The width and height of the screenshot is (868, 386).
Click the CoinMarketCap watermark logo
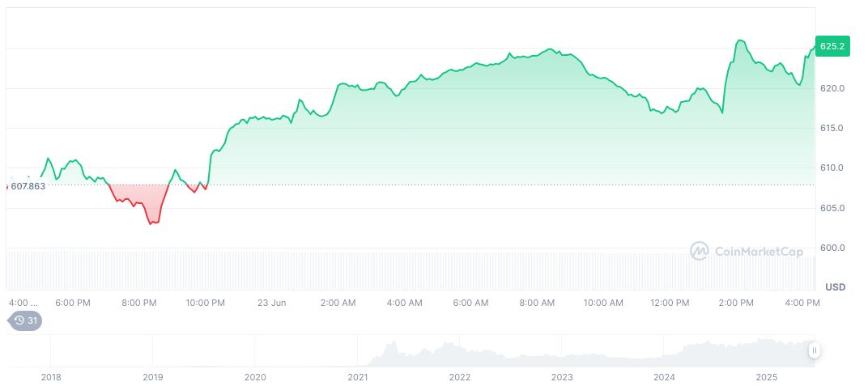pyautogui.click(x=746, y=252)
